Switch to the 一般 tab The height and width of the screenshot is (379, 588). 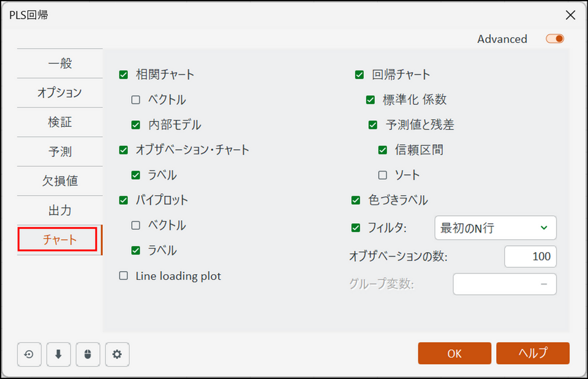pos(60,63)
